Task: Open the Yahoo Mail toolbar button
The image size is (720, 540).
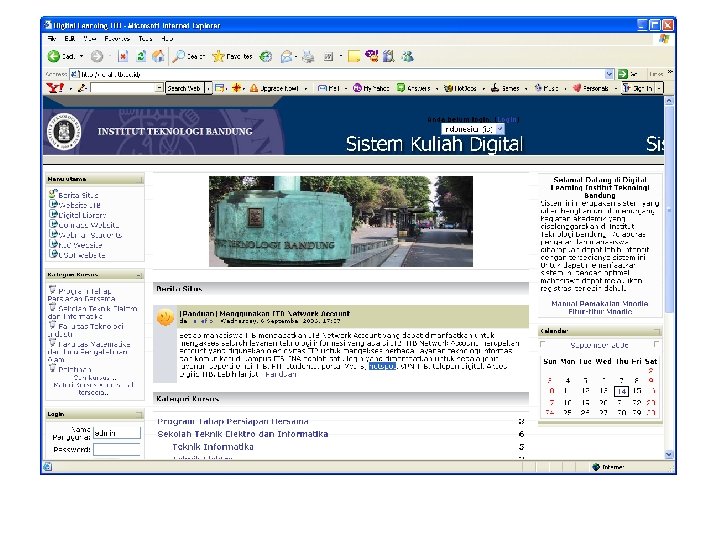Action: pyautogui.click(x=329, y=88)
